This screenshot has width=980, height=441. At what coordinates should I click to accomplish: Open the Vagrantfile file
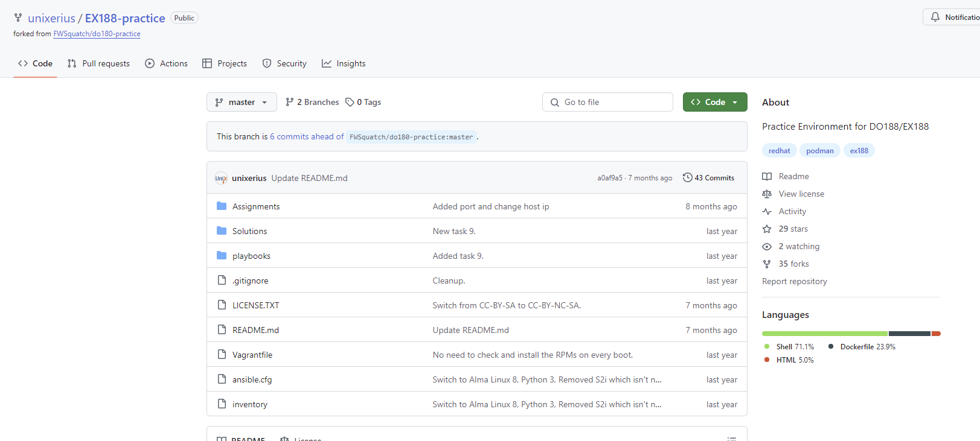(252, 355)
